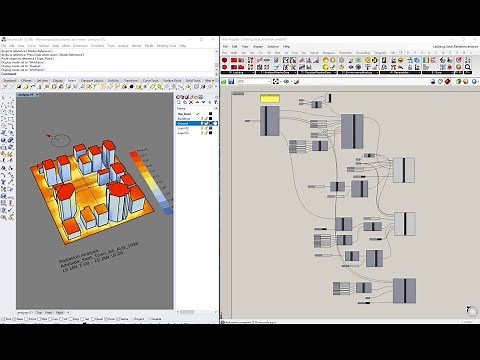This screenshot has height=360, width=480.
Task: Select the Circle tool in Rhino left sidebar
Action: (4, 112)
